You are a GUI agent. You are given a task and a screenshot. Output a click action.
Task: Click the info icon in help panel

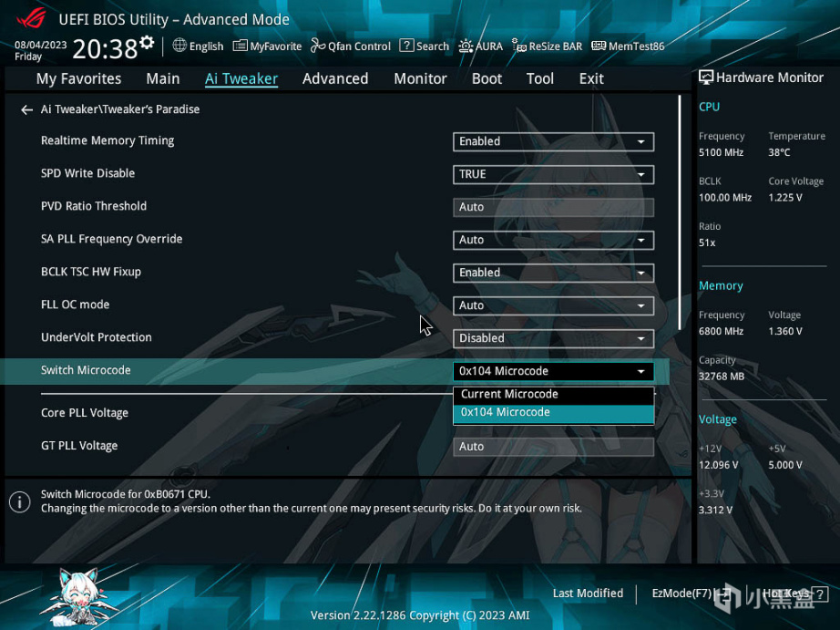coord(20,502)
